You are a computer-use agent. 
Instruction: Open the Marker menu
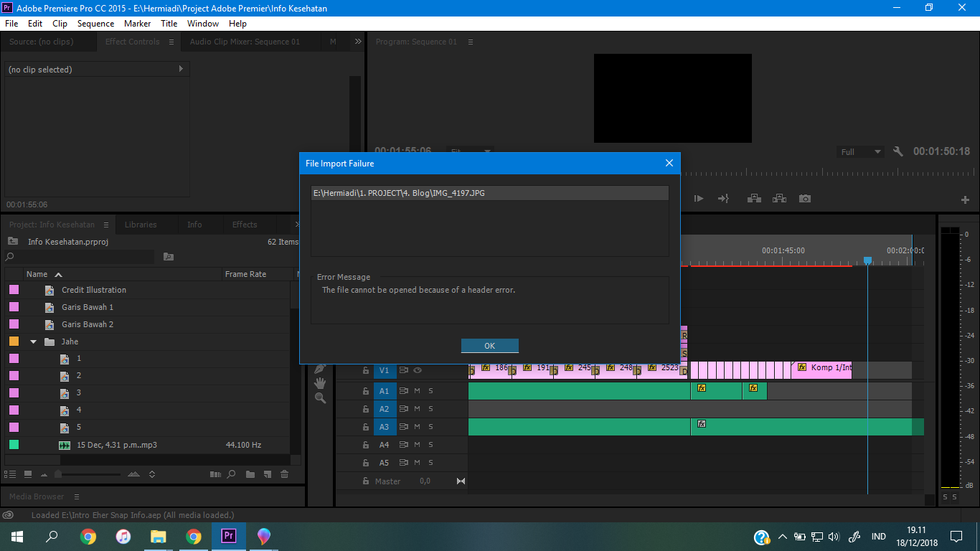137,24
